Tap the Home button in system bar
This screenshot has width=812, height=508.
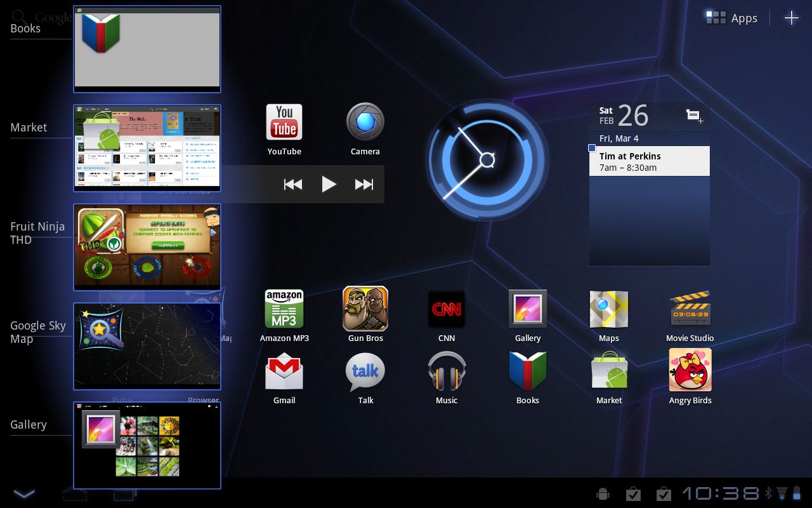tap(75, 494)
